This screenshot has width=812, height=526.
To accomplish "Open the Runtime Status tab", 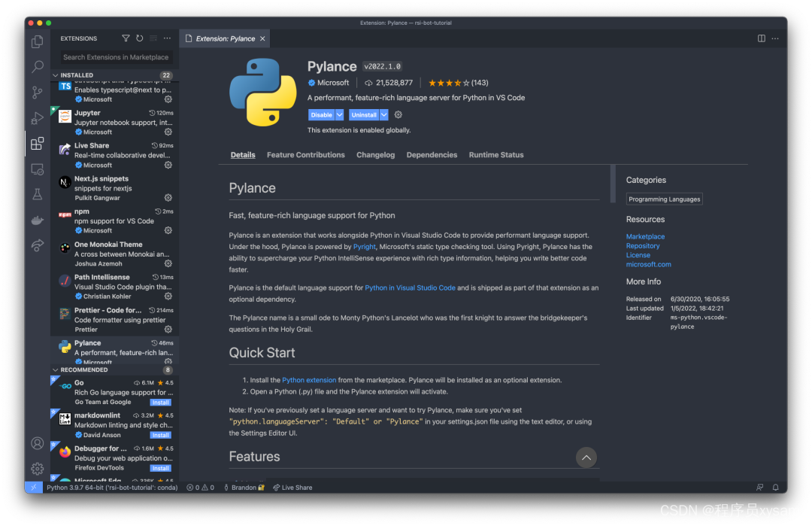I will coord(496,155).
